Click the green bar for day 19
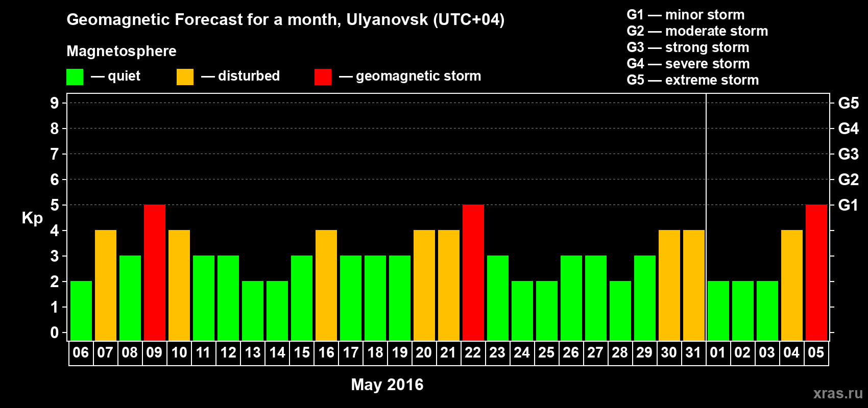868x408 pixels. (x=400, y=298)
